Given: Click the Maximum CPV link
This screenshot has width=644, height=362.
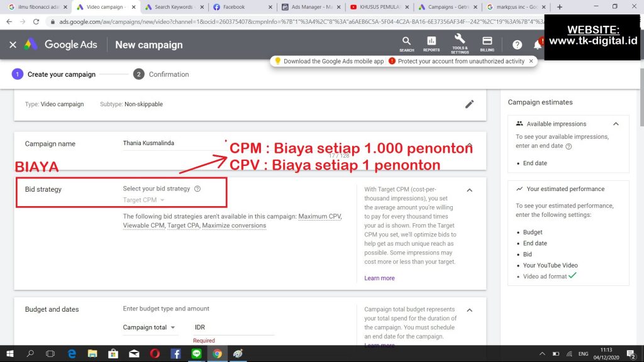Looking at the screenshot, I should [x=320, y=216].
